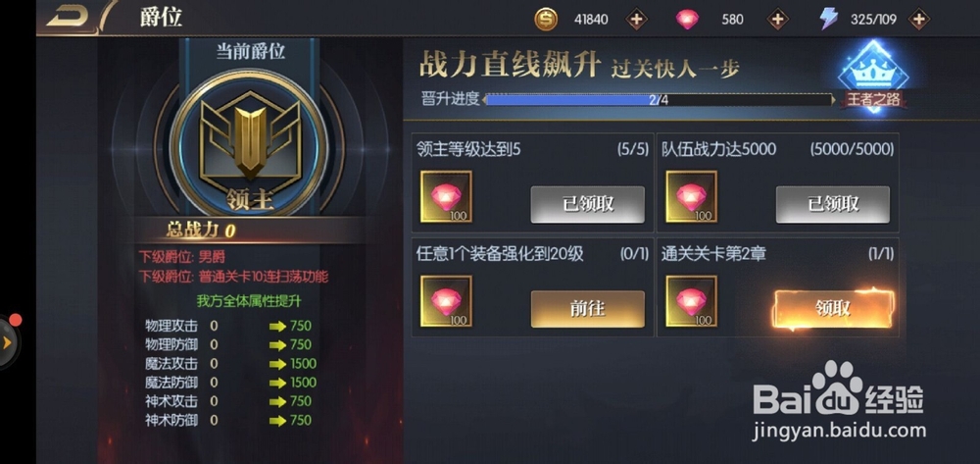Tap the pink diamond currency icon
980x464 pixels.
coord(688,20)
